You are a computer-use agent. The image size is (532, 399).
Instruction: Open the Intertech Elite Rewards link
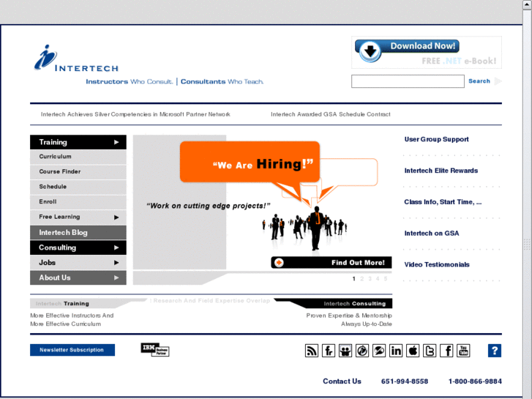441,171
